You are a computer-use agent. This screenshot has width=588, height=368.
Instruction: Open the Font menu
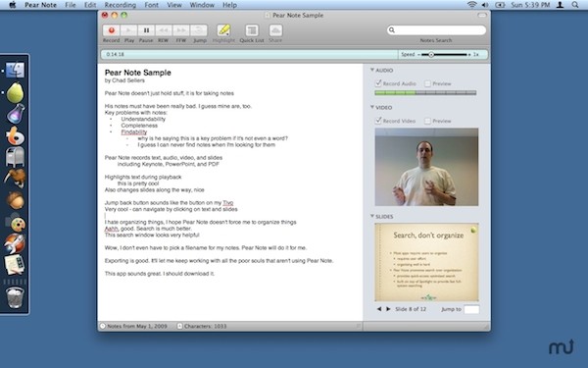[x=152, y=5]
